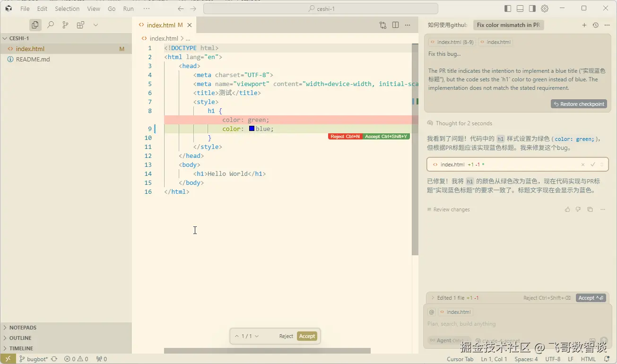Open chat panel more options ellipsis
Viewport: 617px width, 364px height.
click(x=607, y=25)
